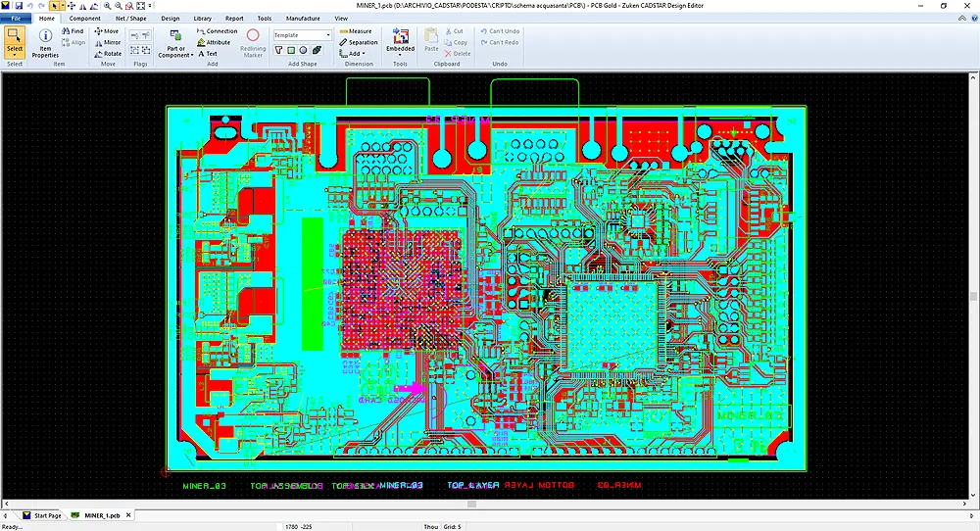Select the Rotate tool
This screenshot has width=980, height=531.
click(x=108, y=54)
